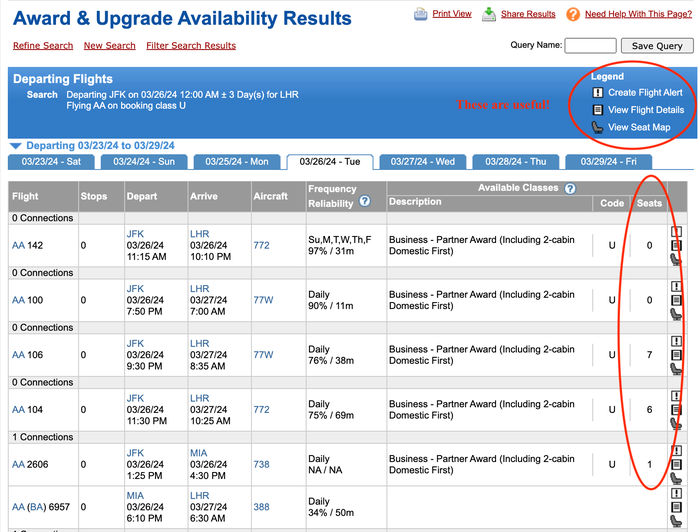The width and height of the screenshot is (700, 532).
Task: Click the Aircraft column header
Action: tap(271, 196)
